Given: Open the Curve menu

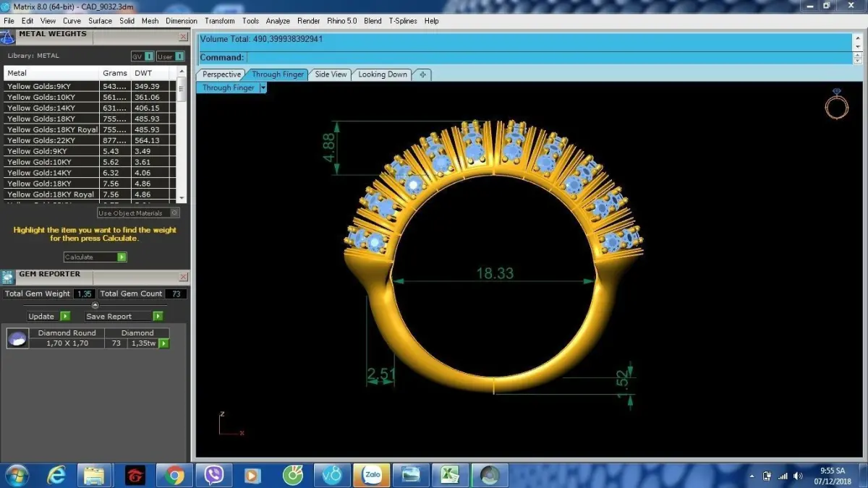Looking at the screenshot, I should pos(72,21).
